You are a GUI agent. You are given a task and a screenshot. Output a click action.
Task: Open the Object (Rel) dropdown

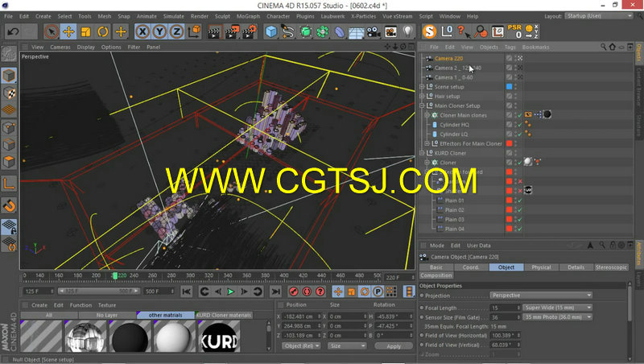[x=301, y=346]
